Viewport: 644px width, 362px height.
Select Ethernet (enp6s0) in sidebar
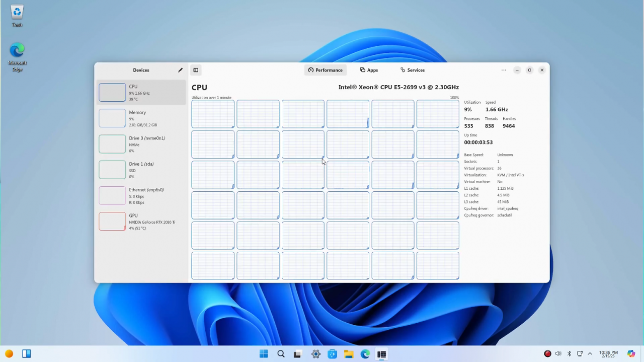point(141,196)
